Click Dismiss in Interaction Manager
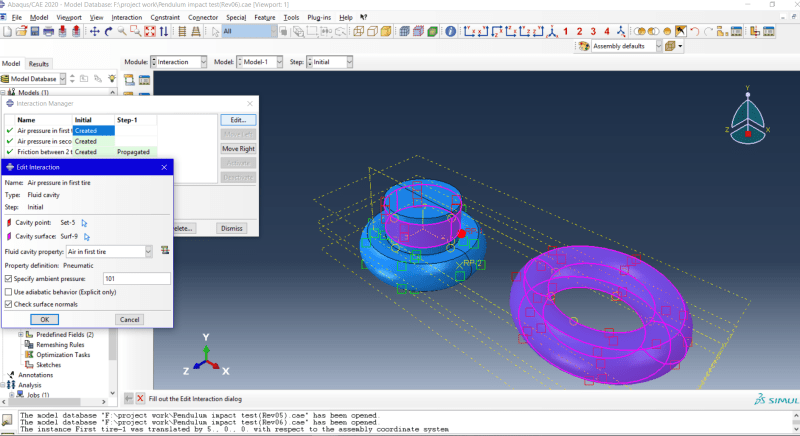Image resolution: width=800 pixels, height=436 pixels. coord(232,228)
